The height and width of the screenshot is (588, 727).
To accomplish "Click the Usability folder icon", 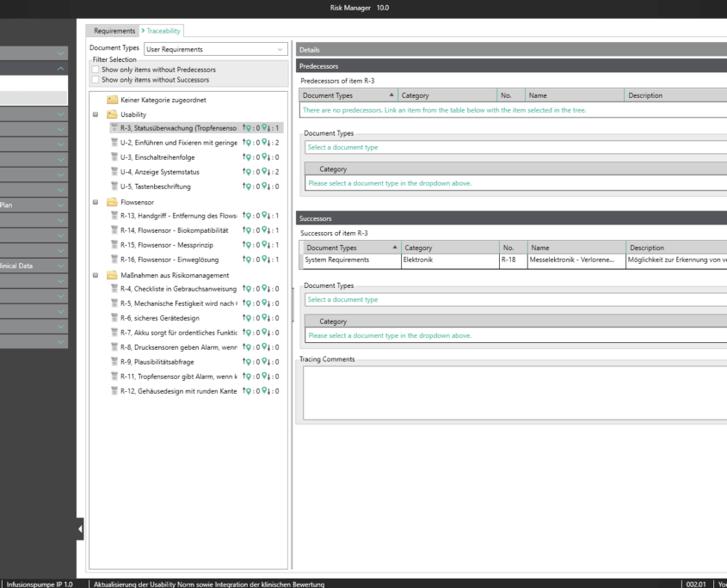I will (112, 113).
